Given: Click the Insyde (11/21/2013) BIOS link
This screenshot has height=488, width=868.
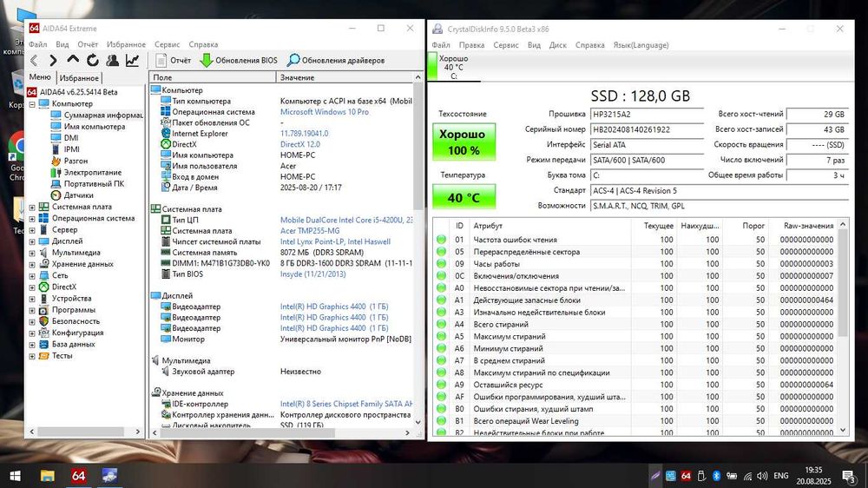Looking at the screenshot, I should coord(312,274).
